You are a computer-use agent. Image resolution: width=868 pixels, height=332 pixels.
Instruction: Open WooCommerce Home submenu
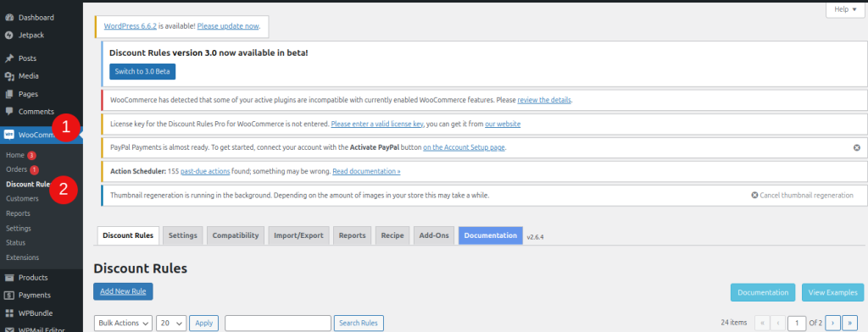pos(15,155)
